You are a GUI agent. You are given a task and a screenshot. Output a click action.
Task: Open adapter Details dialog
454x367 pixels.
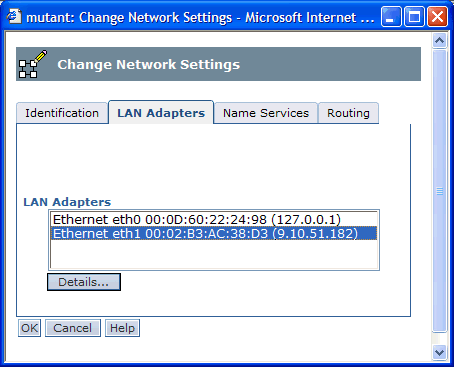click(x=84, y=282)
